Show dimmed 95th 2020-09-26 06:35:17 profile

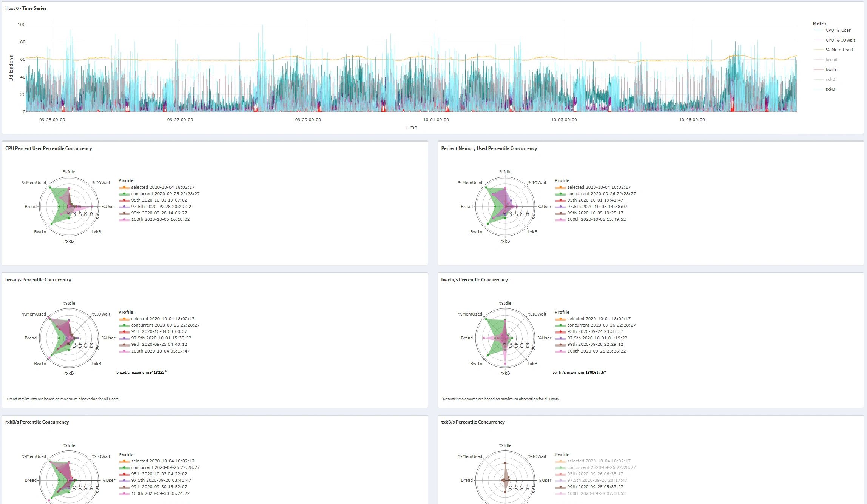tap(589, 474)
